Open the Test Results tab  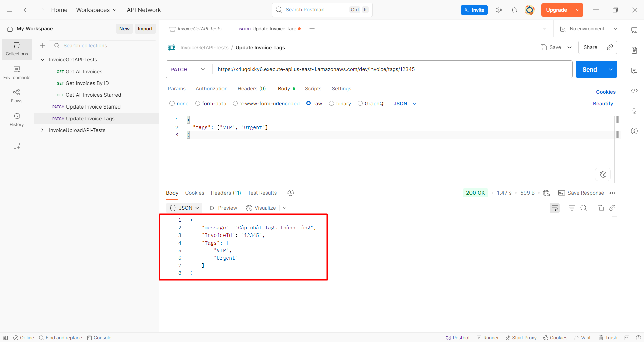tap(262, 193)
